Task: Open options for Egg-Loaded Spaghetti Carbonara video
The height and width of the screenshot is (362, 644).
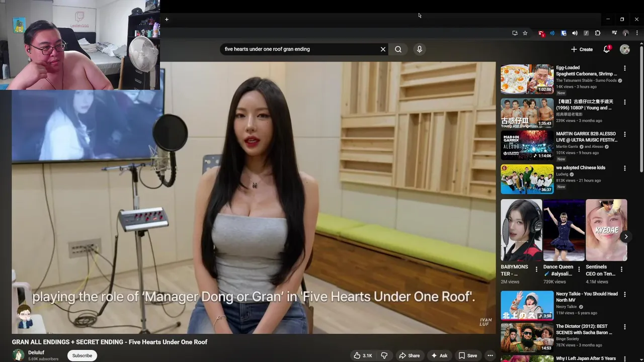Action: (x=625, y=68)
